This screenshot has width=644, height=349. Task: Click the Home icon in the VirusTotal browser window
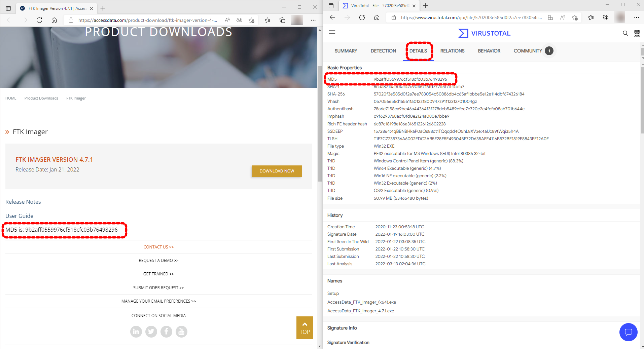[377, 17]
